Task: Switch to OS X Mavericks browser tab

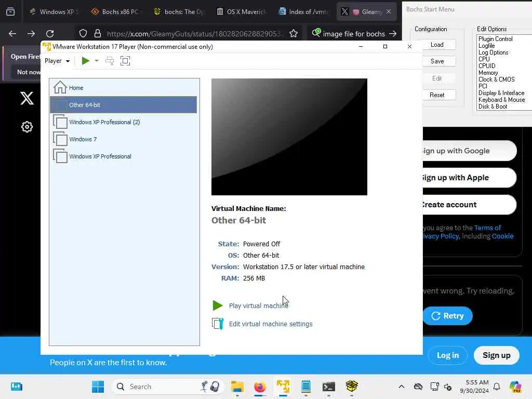Action: click(241, 11)
